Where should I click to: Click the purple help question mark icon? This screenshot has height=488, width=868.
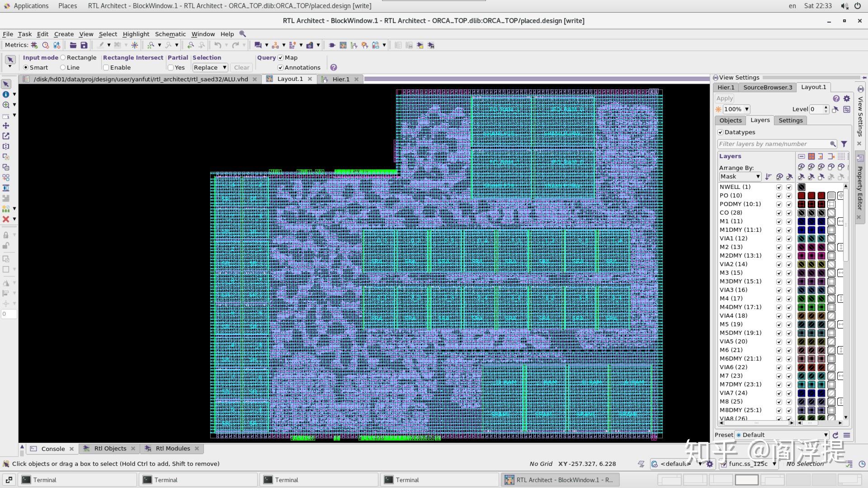tap(334, 67)
